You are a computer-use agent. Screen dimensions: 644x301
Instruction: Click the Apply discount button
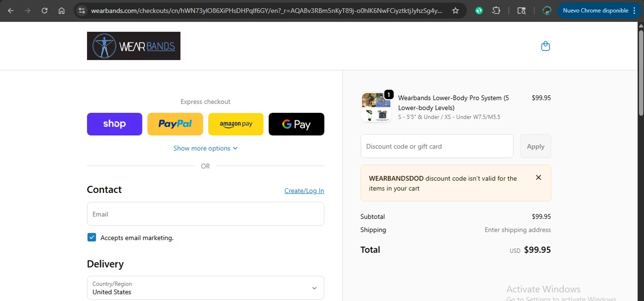pyautogui.click(x=535, y=146)
